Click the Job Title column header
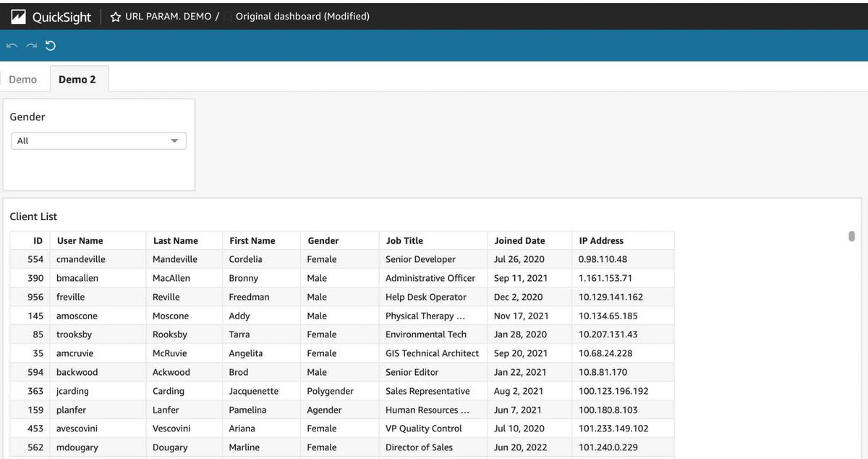The width and height of the screenshot is (868, 459). [404, 240]
